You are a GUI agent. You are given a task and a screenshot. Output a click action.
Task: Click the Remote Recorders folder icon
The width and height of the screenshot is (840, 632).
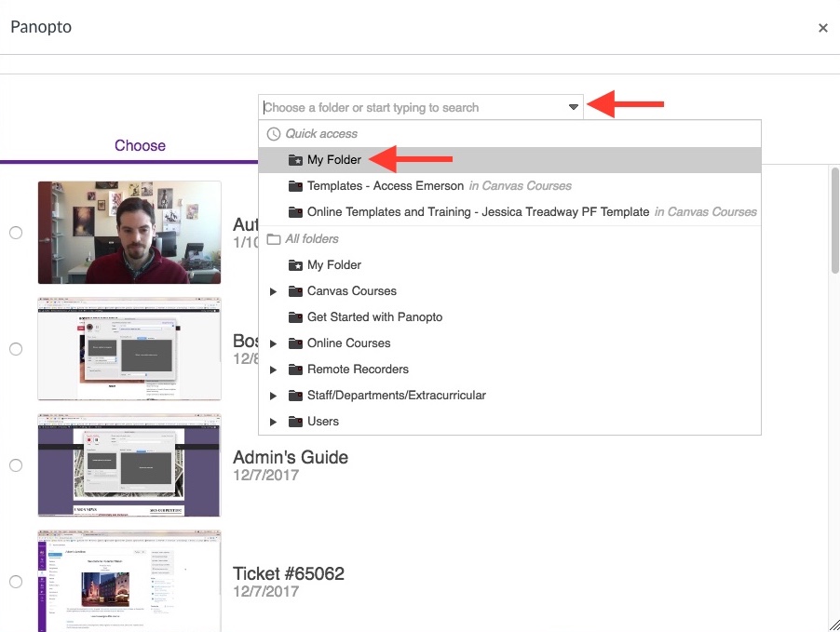pyautogui.click(x=295, y=369)
